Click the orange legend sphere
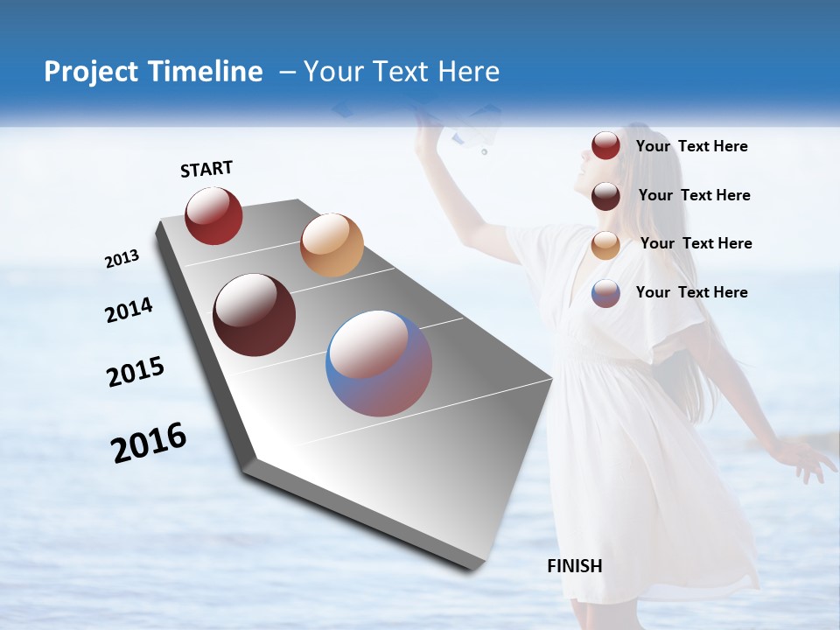This screenshot has height=630, width=840. (605, 245)
